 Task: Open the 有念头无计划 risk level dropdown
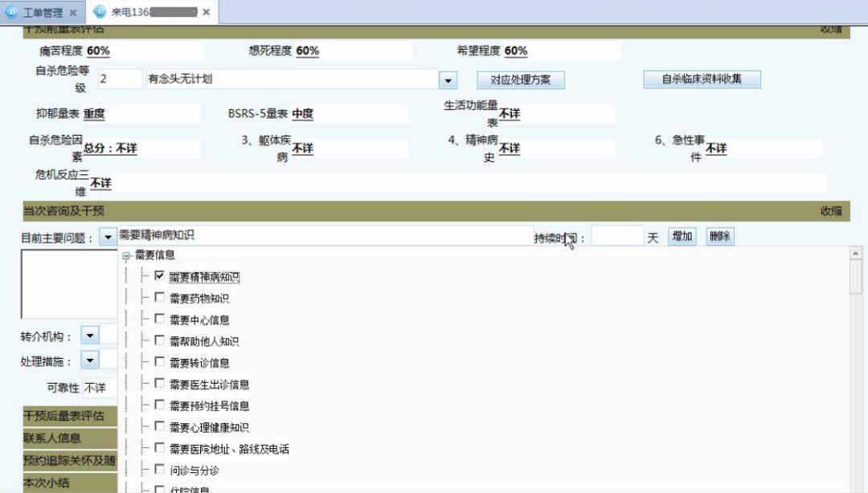[x=448, y=79]
